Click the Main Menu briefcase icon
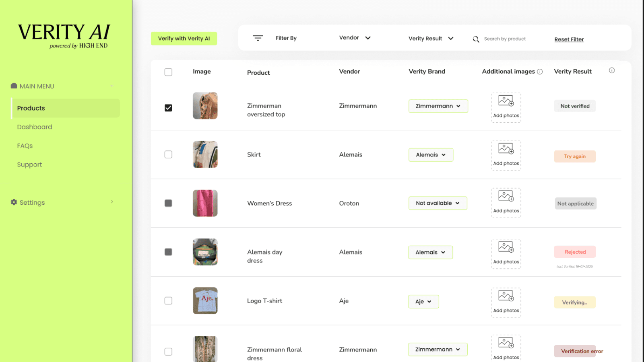 pyautogui.click(x=13, y=85)
